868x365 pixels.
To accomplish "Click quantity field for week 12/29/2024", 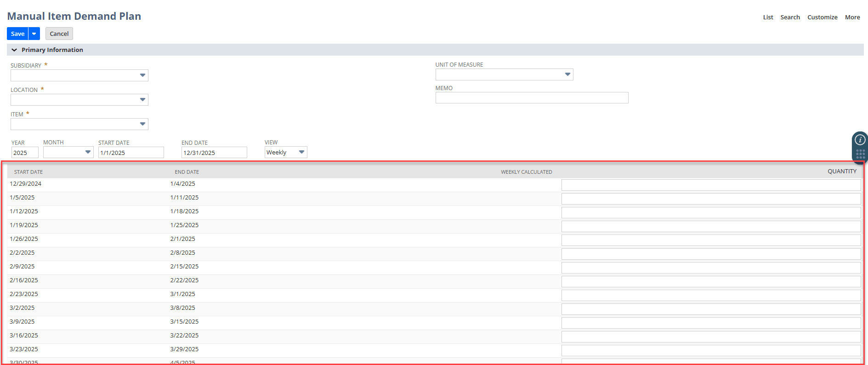I will click(x=711, y=185).
